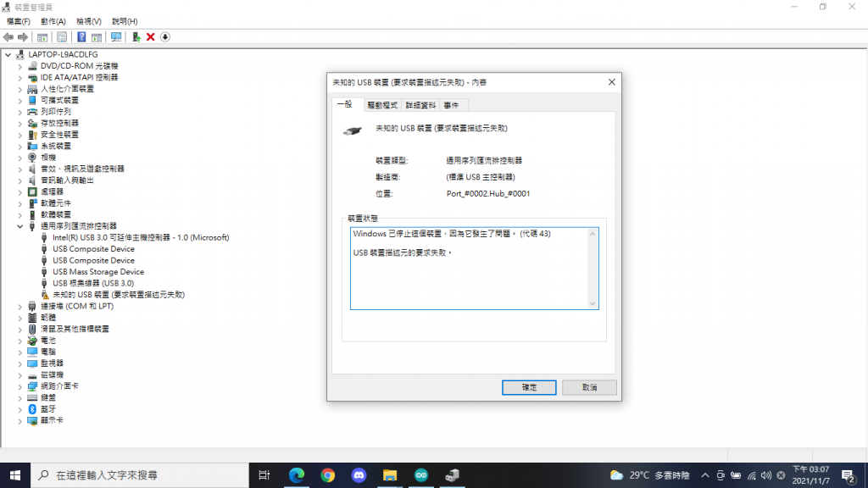
Task: Expand the 連接埠 (COM 和 LPT) node
Action: coord(20,306)
